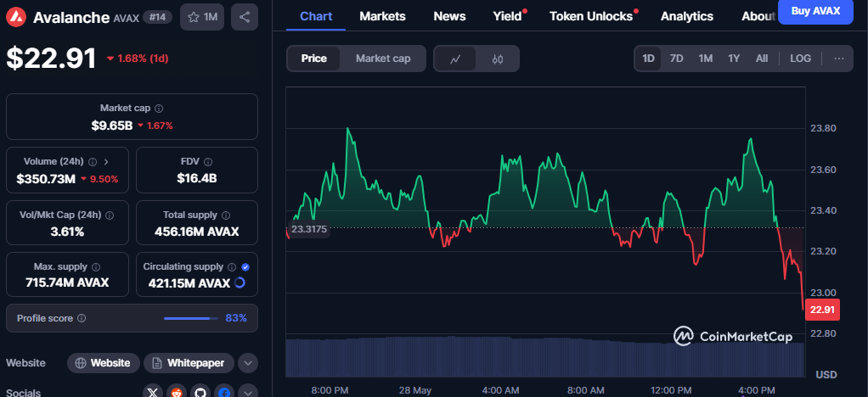
Task: Set chart range to All
Action: click(762, 59)
